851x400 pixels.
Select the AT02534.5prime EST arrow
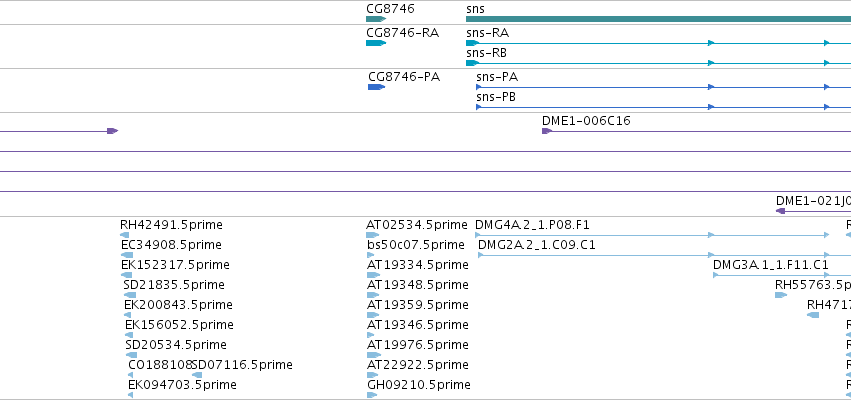[x=372, y=235]
